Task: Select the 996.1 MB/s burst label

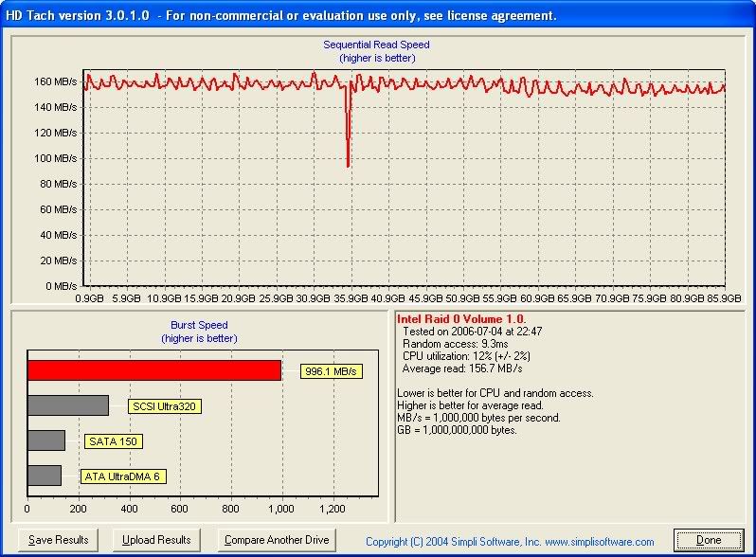Action: (332, 371)
